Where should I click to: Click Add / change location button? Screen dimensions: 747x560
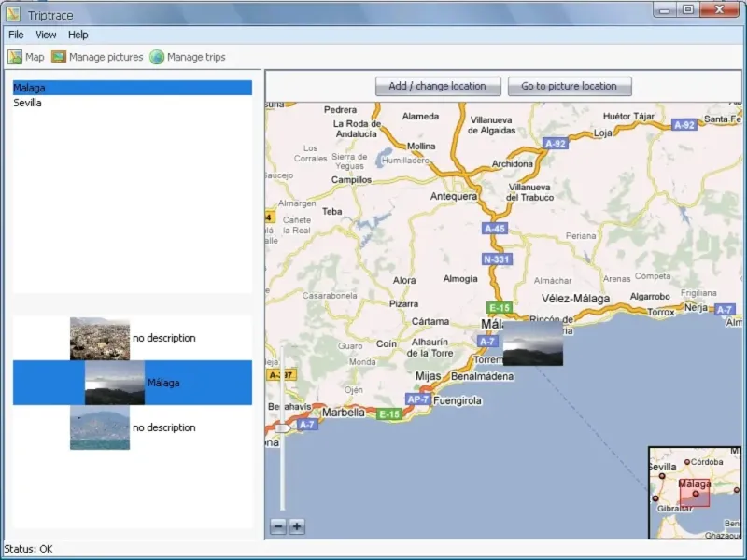tap(438, 86)
